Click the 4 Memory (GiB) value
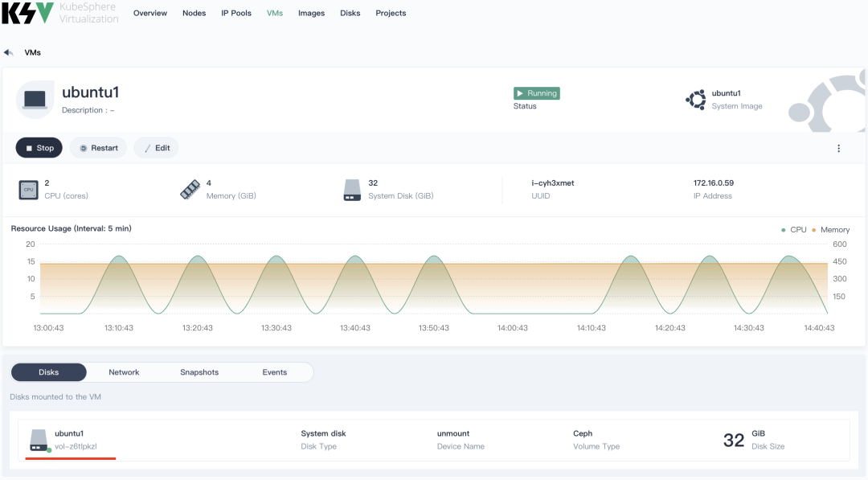Screen dimensions: 868x480 pos(209,183)
